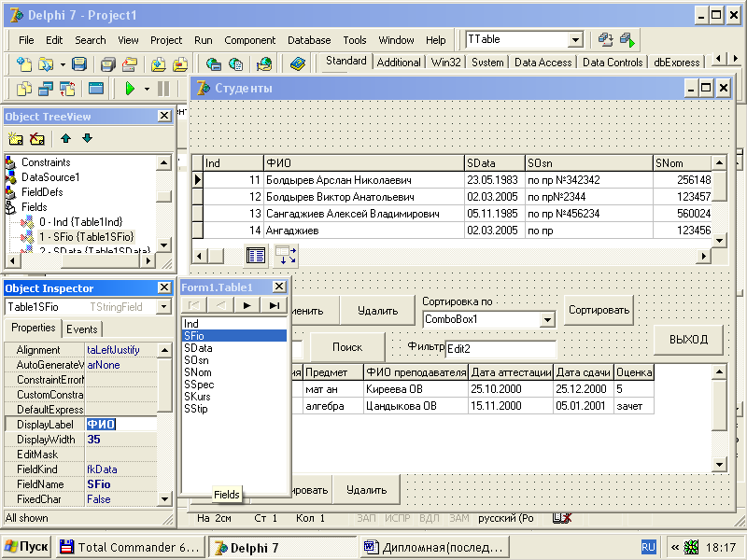Switch to Data Controls palette tab
Screen dimensions: 747x560
tap(613, 63)
